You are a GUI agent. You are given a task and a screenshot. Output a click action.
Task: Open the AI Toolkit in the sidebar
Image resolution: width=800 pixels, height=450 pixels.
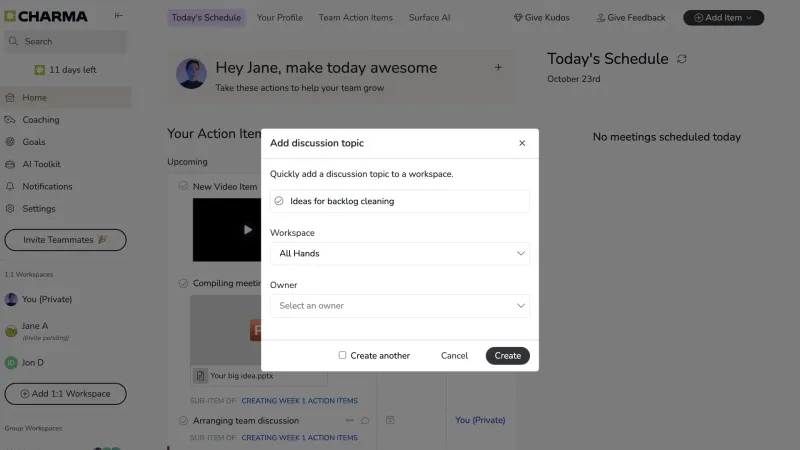click(x=41, y=164)
